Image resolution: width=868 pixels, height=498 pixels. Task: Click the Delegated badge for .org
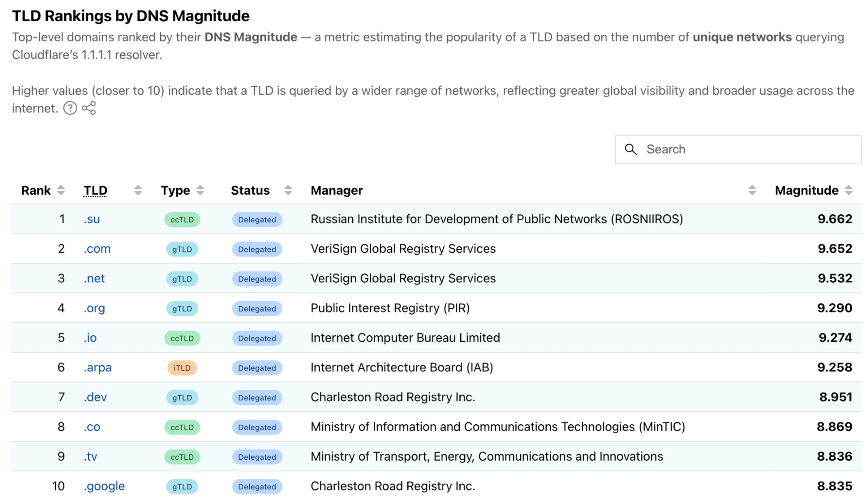257,308
